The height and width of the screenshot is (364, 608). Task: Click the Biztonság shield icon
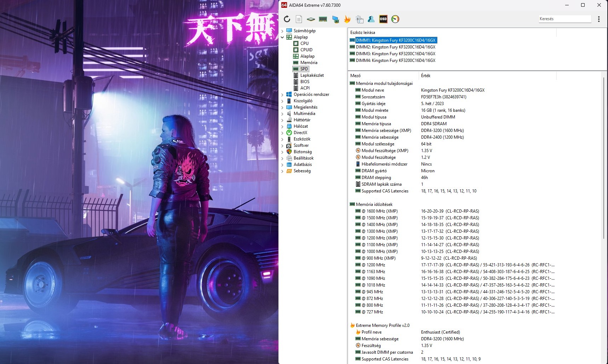(289, 152)
